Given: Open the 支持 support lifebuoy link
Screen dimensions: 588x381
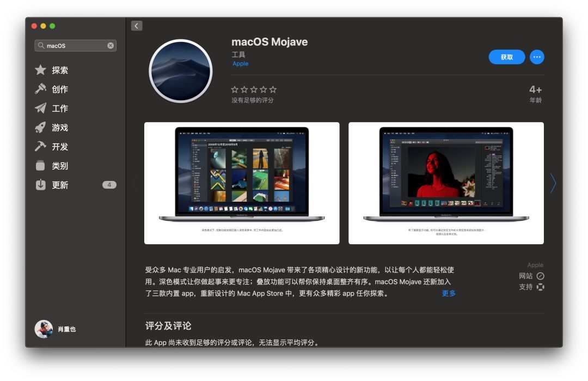Looking at the screenshot, I should tap(531, 287).
